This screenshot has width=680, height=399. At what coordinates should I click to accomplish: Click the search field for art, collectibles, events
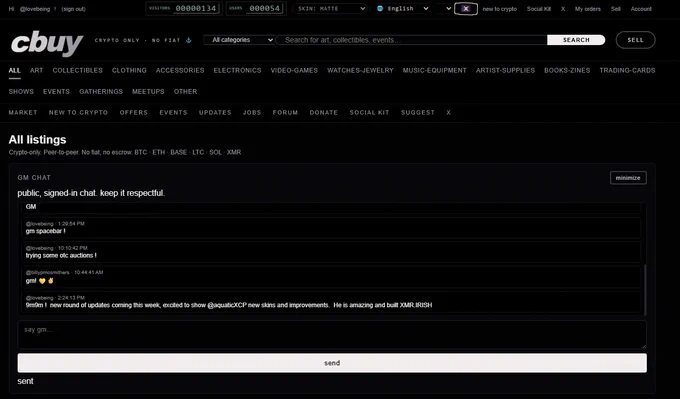tap(411, 40)
